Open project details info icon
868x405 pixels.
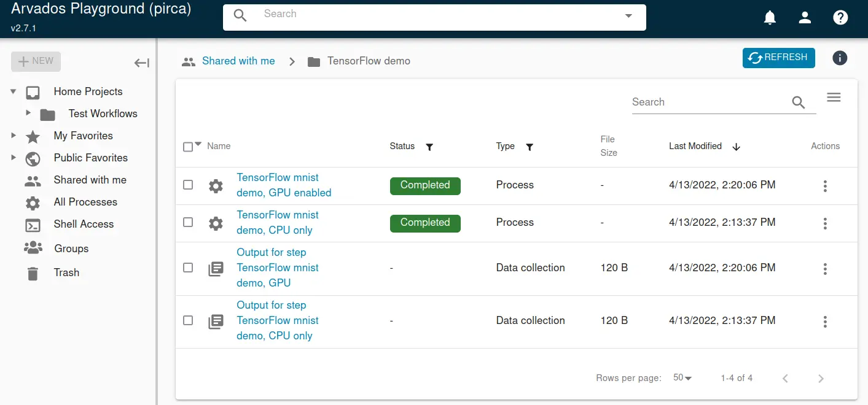click(x=840, y=58)
